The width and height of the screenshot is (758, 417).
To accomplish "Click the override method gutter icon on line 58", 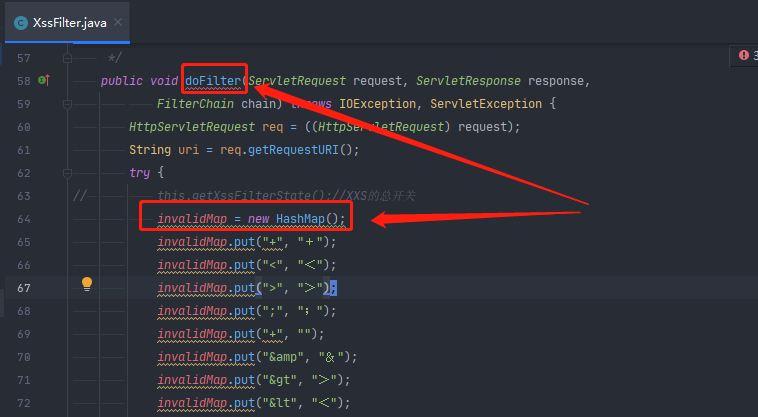I will pos(44,80).
